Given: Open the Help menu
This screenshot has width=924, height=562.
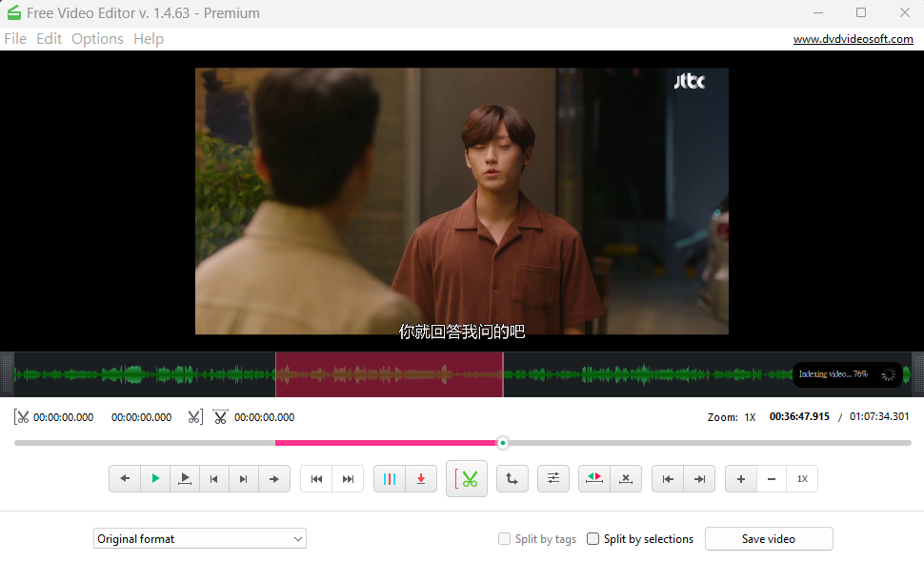Looking at the screenshot, I should pyautogui.click(x=149, y=39).
